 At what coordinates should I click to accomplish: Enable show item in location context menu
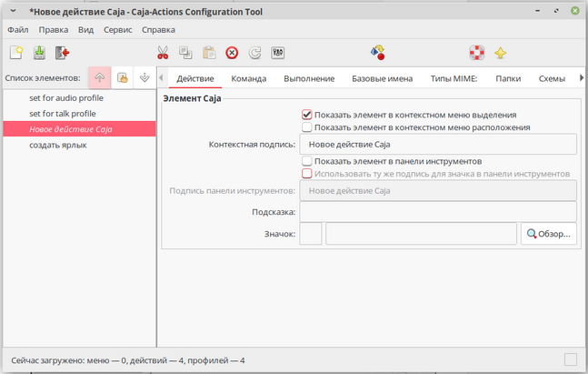(x=307, y=127)
